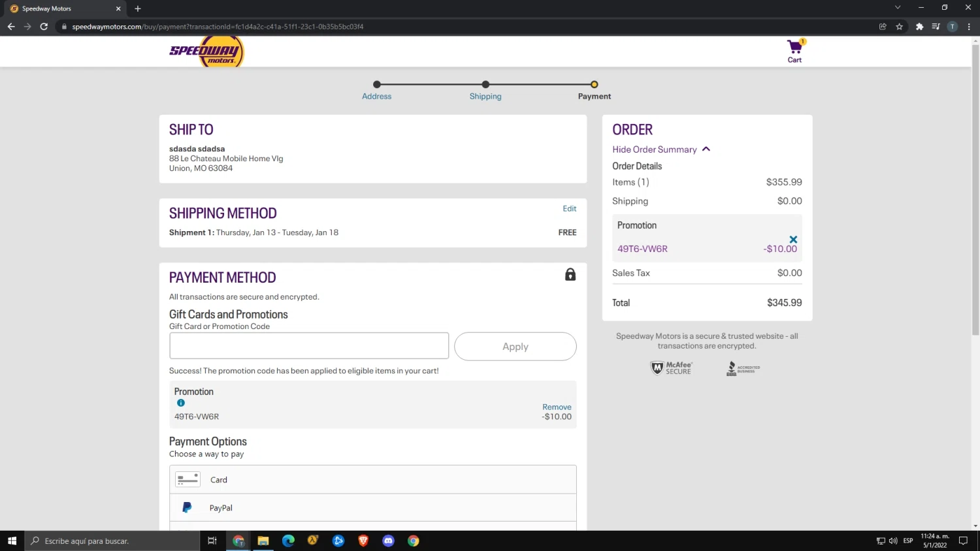980x551 pixels.
Task: Click the volume icon in system tray
Action: click(x=893, y=541)
